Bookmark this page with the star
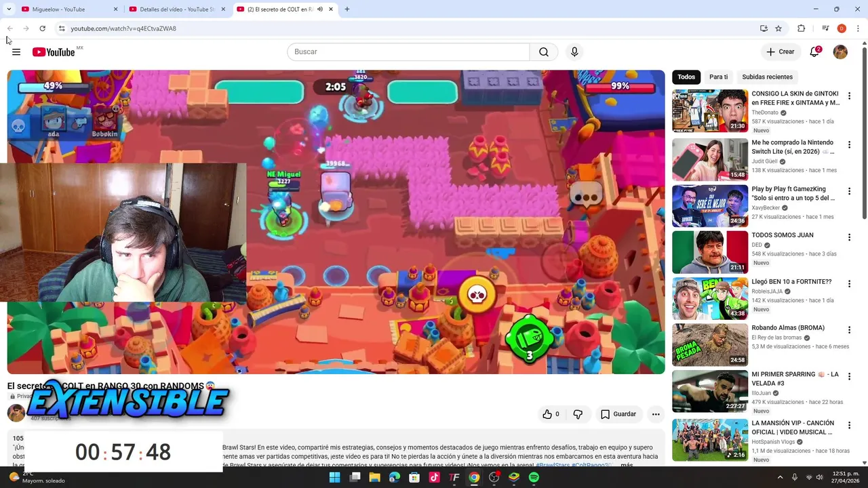 tap(778, 28)
